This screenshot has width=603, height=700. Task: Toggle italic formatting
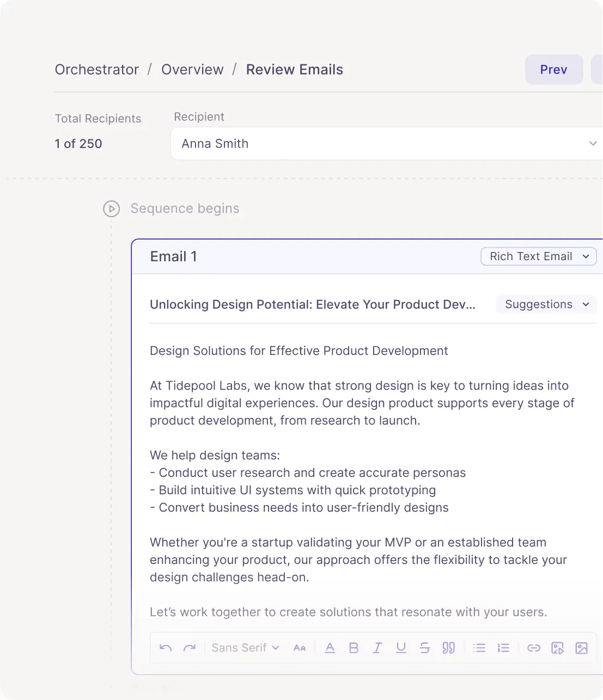377,648
